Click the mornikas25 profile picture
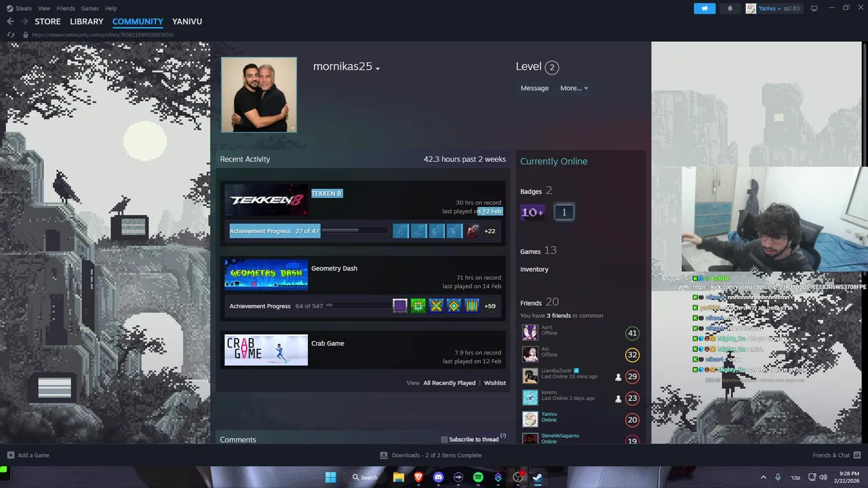 [x=259, y=95]
